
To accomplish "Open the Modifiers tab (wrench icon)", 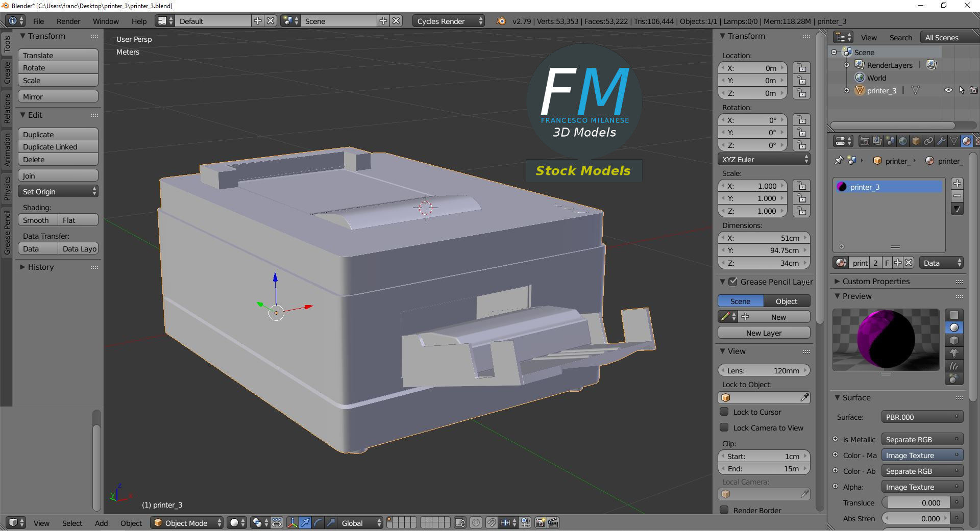I will [941, 141].
